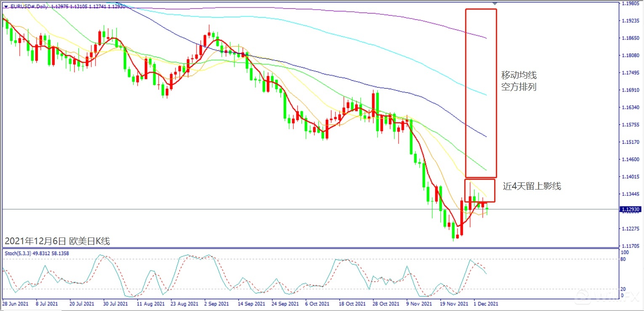This screenshot has height=311, width=644.
Task: Click the triangle arrow beside EURUSD#,Daily
Action: tap(6, 7)
